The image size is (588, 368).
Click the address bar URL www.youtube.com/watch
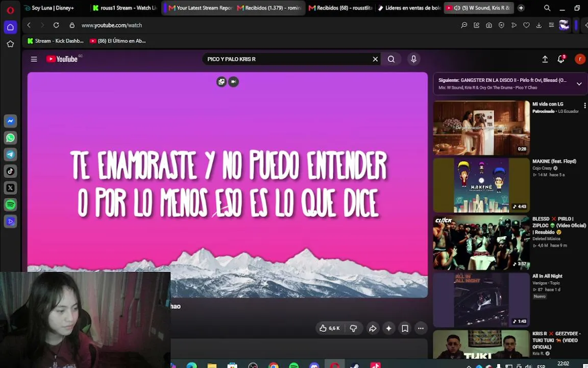pyautogui.click(x=112, y=25)
